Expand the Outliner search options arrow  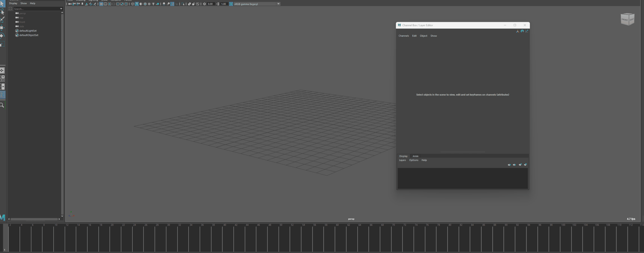point(61,9)
